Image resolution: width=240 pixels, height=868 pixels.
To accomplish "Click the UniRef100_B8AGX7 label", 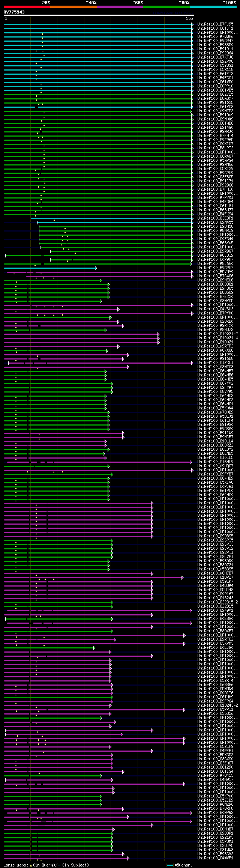I will [215, 98].
